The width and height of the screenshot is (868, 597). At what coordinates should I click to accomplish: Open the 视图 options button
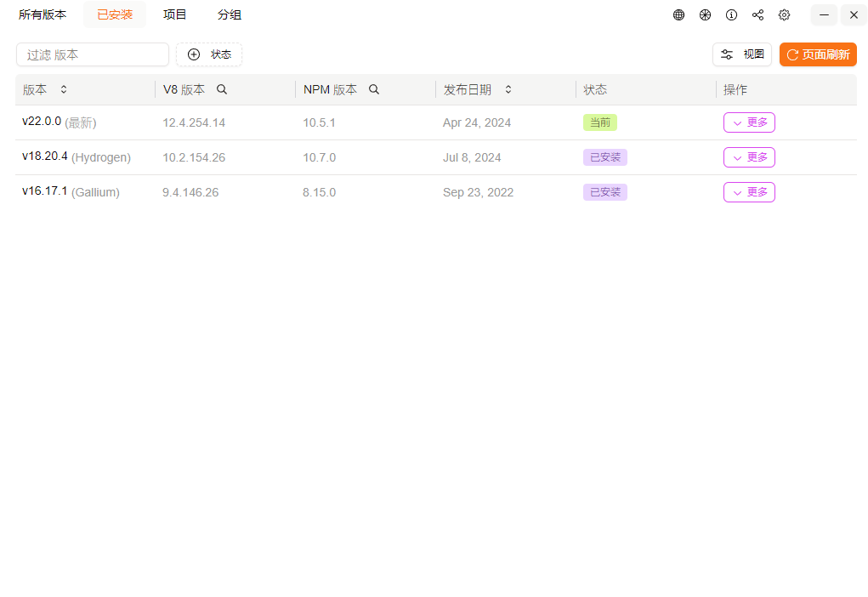(742, 54)
